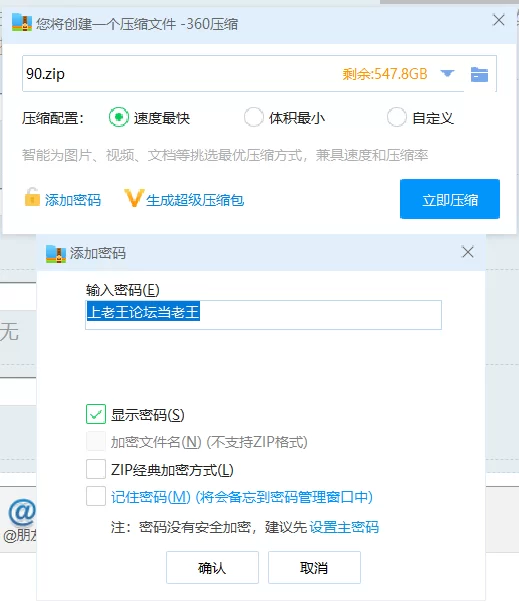519x603 pixels.
Task: Click the @ icon in background window
Action: point(22,512)
